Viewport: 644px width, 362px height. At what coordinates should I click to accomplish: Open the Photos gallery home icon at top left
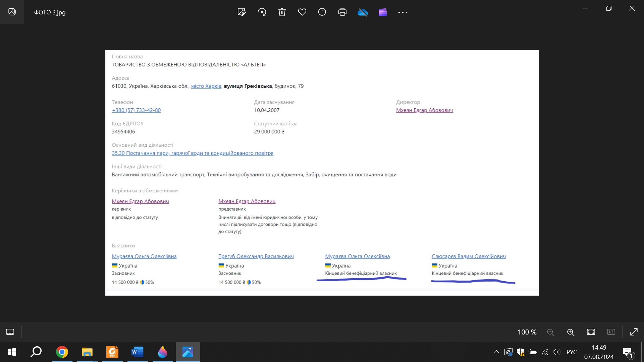coord(12,12)
